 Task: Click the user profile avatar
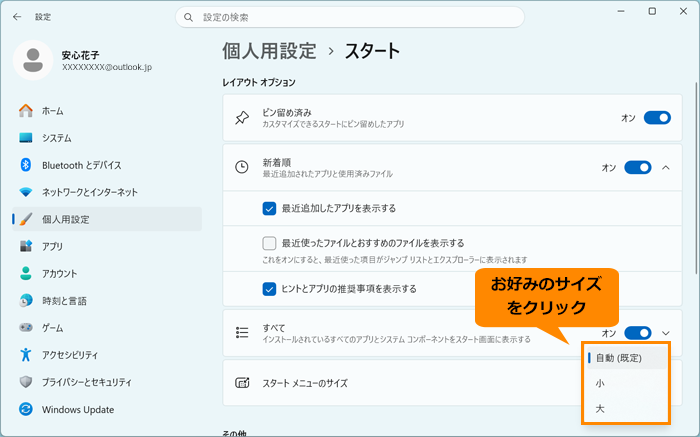33,60
